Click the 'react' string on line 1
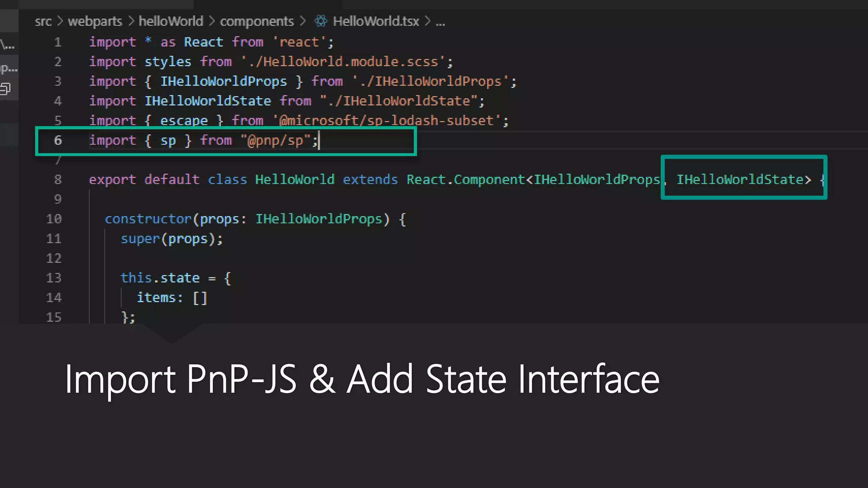 click(299, 42)
